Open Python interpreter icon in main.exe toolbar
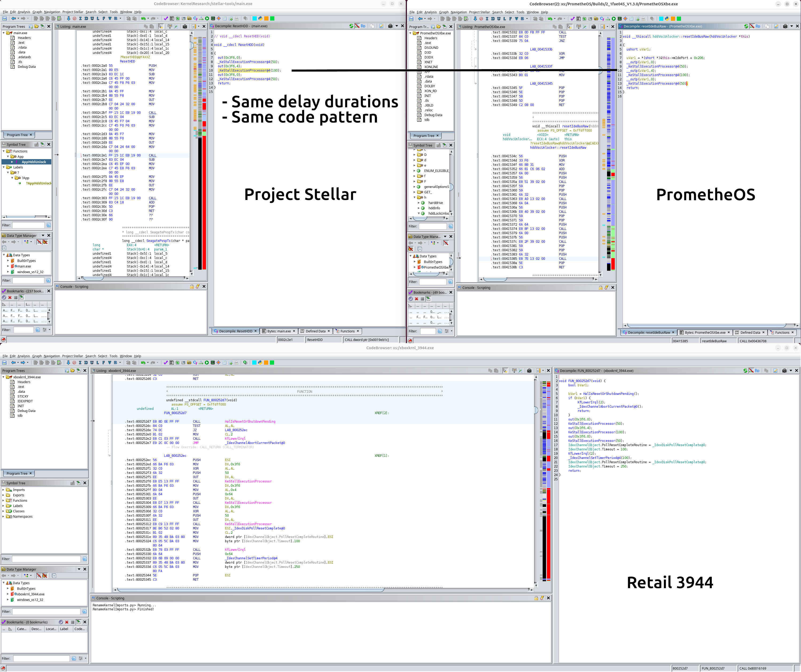This screenshot has height=672, width=801. click(x=260, y=18)
